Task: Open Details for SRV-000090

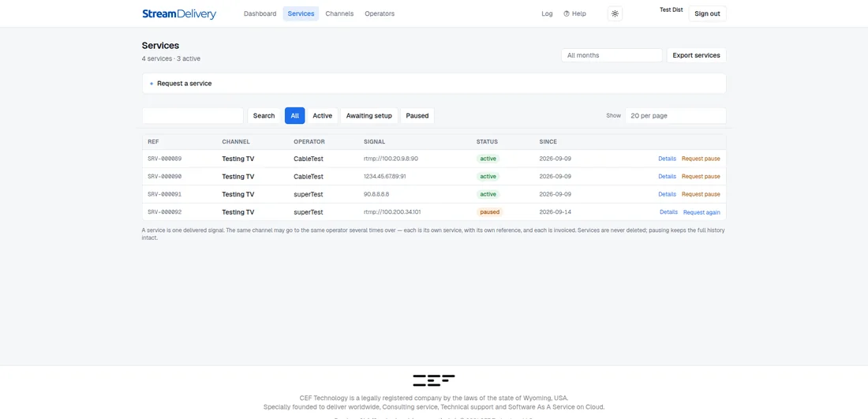Action: point(667,177)
